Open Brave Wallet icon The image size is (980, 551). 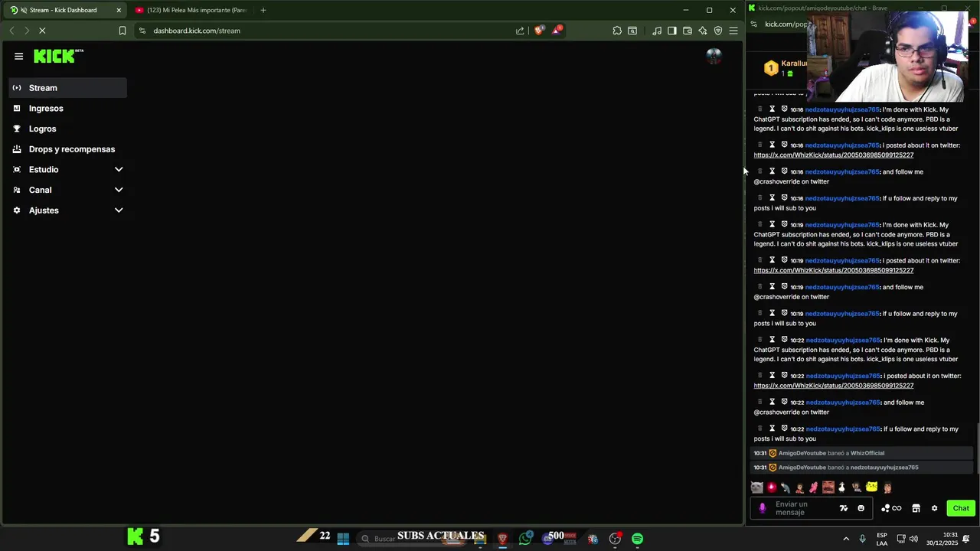pyautogui.click(x=688, y=31)
